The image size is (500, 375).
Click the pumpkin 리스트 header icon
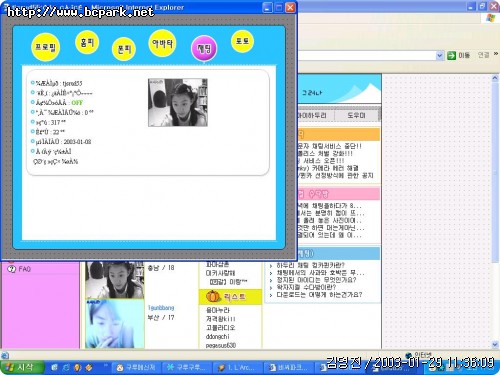213,296
